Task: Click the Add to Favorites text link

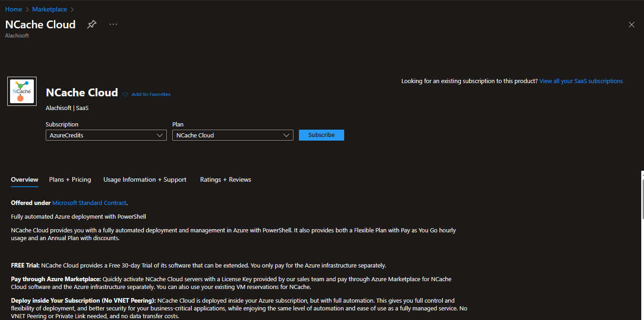Action: click(x=151, y=94)
